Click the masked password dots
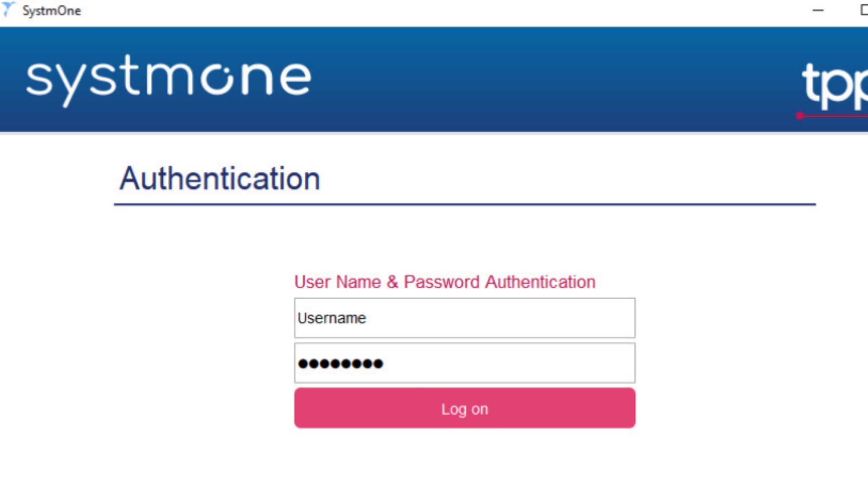This screenshot has height=488, width=868. tap(340, 364)
